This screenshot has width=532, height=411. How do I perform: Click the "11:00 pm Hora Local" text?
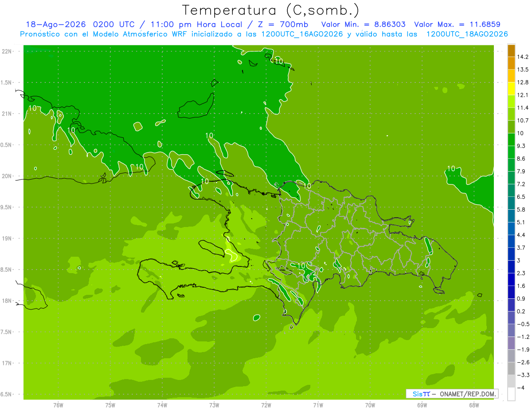click(196, 24)
